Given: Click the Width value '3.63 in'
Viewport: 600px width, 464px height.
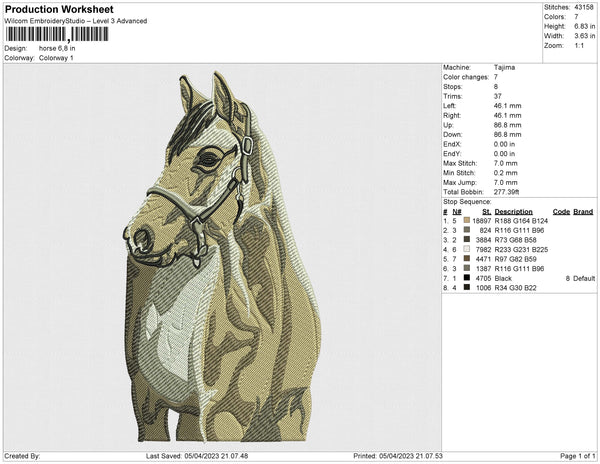Looking at the screenshot, I should [584, 36].
